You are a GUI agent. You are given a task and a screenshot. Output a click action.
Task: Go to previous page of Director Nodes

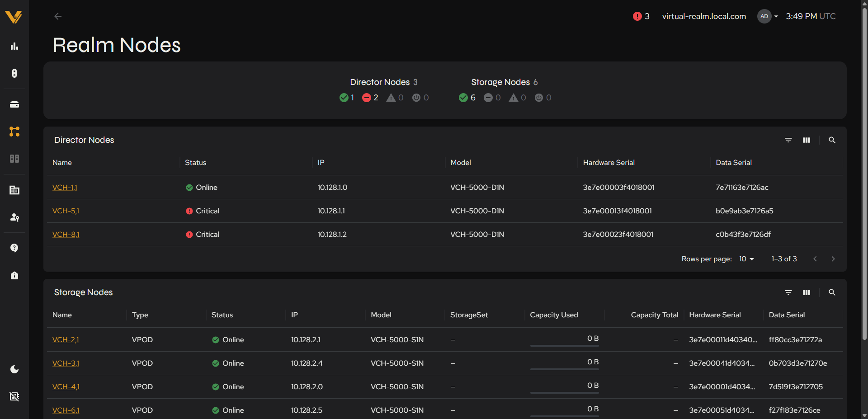coord(815,259)
